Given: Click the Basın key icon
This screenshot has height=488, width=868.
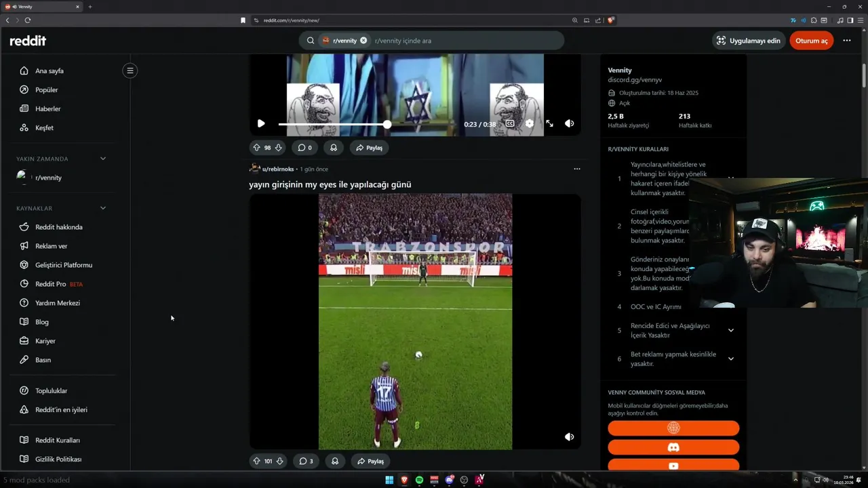Looking at the screenshot, I should (24, 360).
